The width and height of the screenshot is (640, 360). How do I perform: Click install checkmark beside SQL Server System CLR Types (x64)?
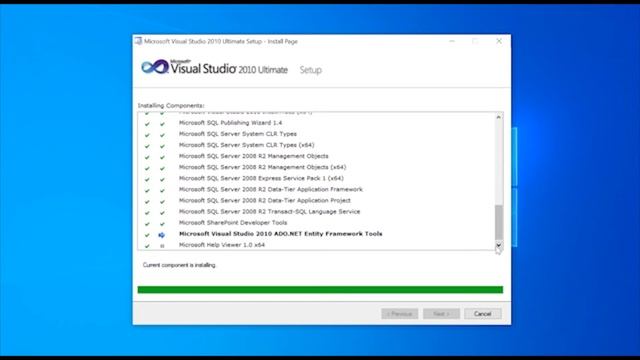pos(162,146)
